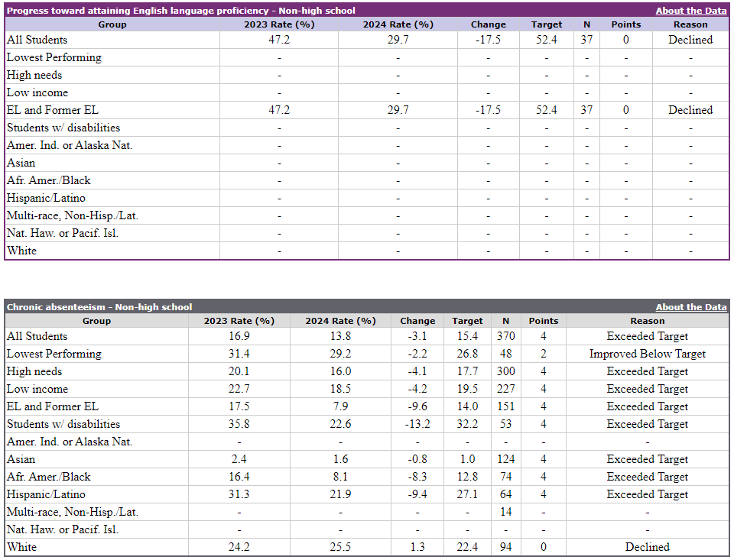734x560 pixels.
Task: Click the Target header in Chronic absenteeism table
Action: [467, 321]
